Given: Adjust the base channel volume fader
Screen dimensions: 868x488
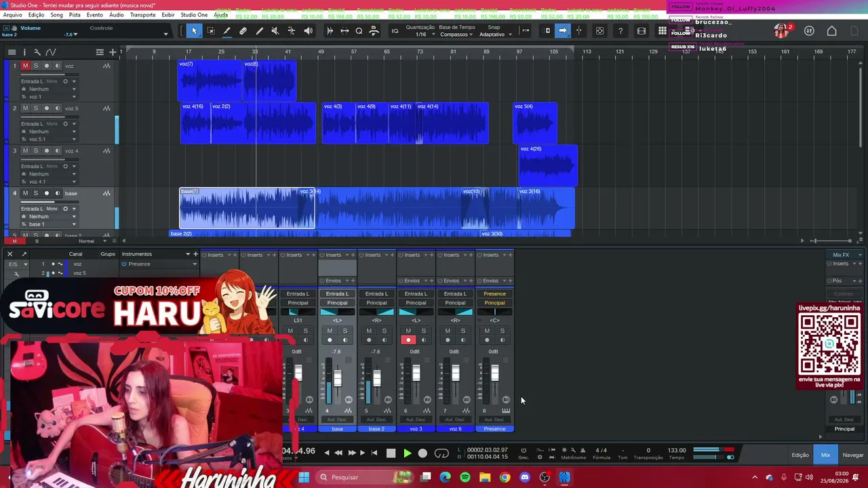Looking at the screenshot, I should coord(337,377).
